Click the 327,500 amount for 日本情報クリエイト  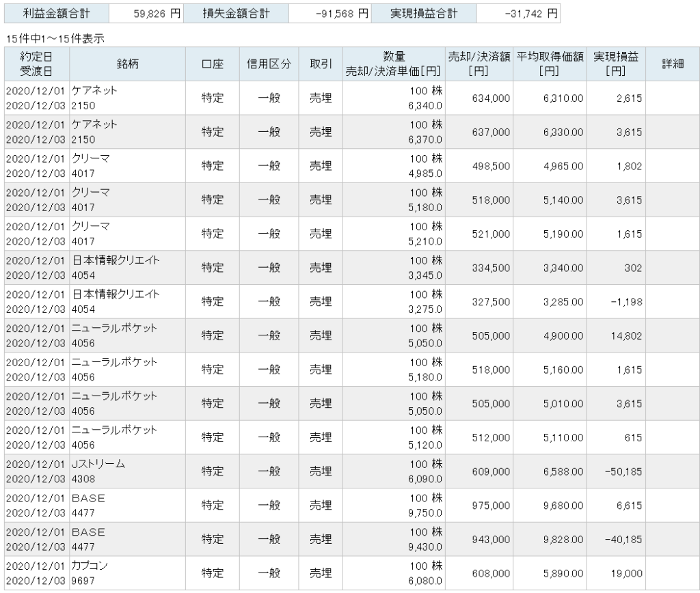[491, 302]
